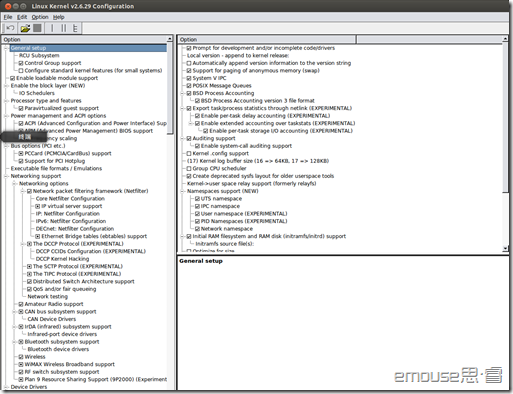
Task: Toggle Control Group support checkbox
Action: (x=21, y=63)
